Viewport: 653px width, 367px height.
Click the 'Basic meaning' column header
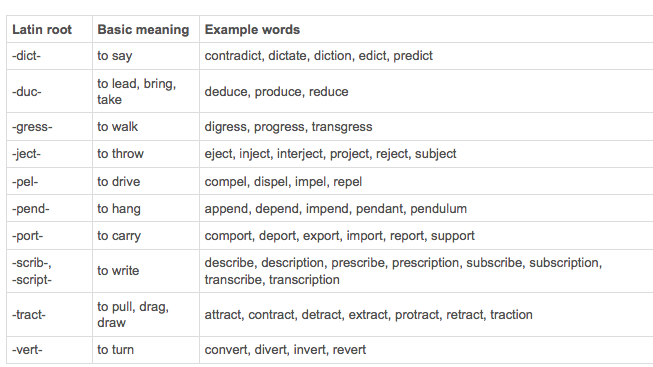pos(146,29)
